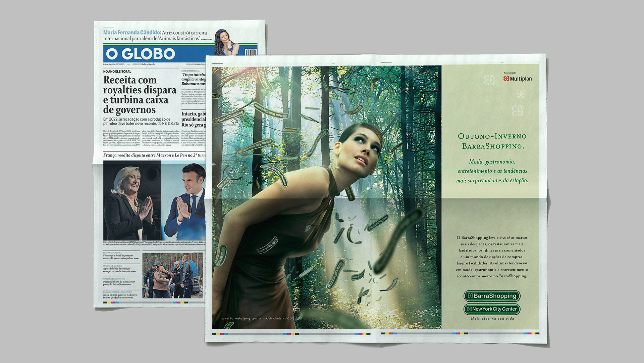644x363 pixels.
Task: Click the BarraShopping label on the model's dress
Action: (267, 245)
